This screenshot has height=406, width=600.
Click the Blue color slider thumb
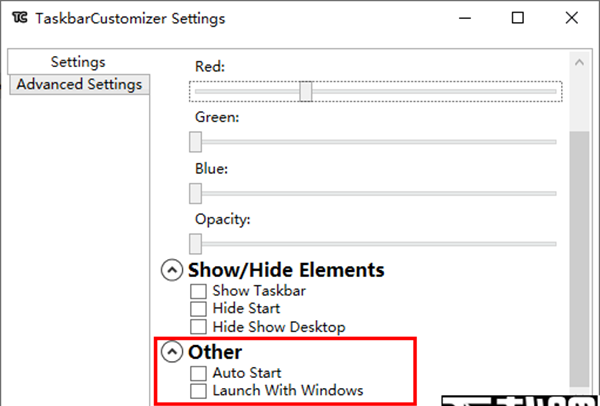195,193
